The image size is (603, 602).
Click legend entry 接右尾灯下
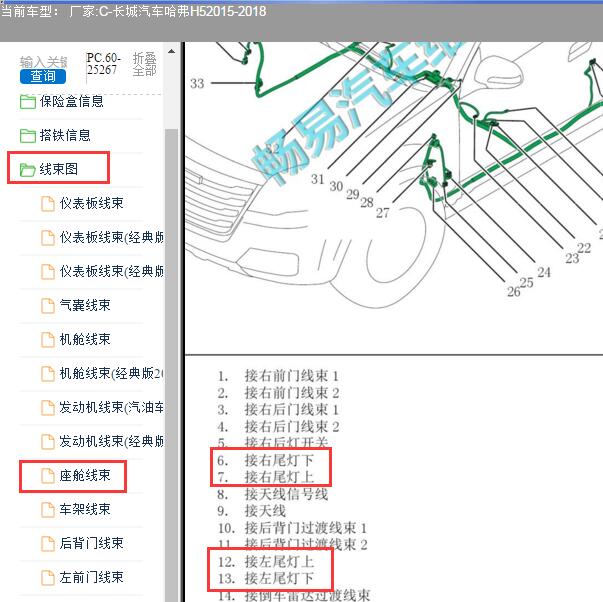279,460
